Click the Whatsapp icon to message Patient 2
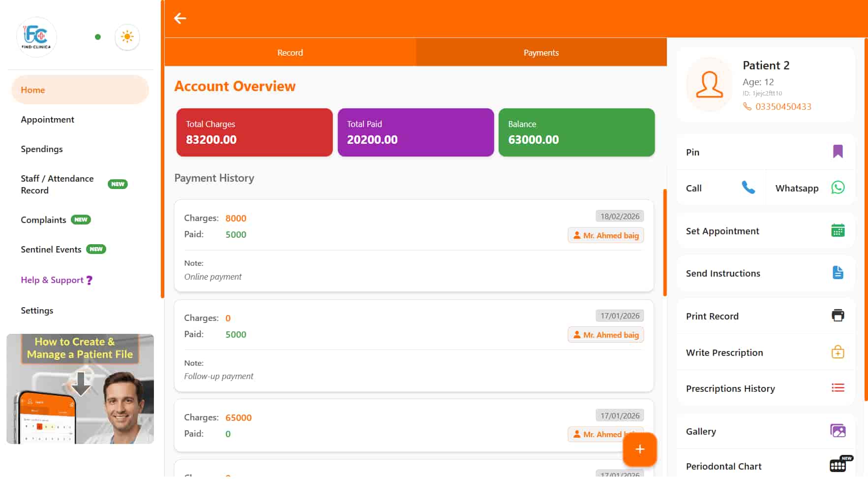Image resolution: width=868 pixels, height=479 pixels. [x=838, y=188]
